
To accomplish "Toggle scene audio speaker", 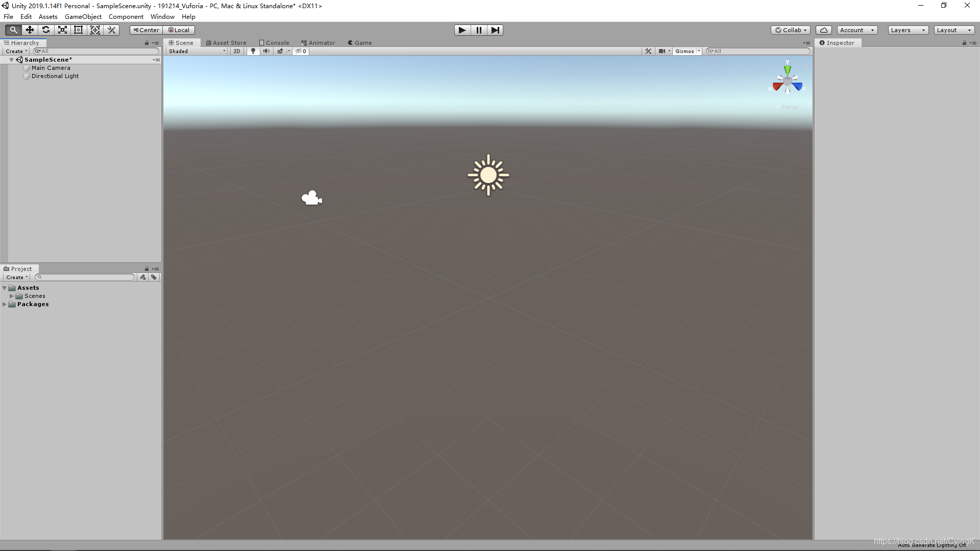I will (266, 51).
